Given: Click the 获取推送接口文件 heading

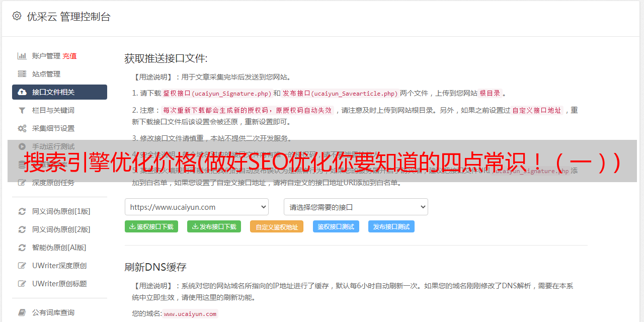Looking at the screenshot, I should coord(166,58).
